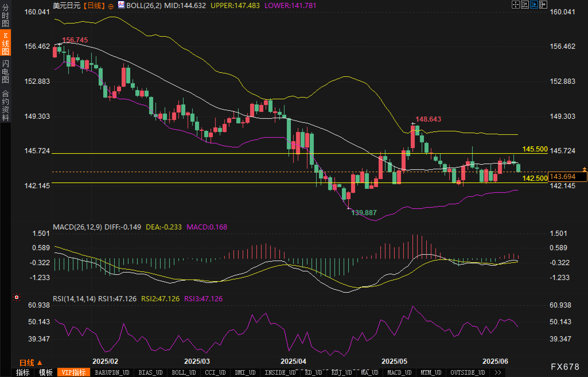Open 闪电图 view from sidebar

(x=5, y=71)
